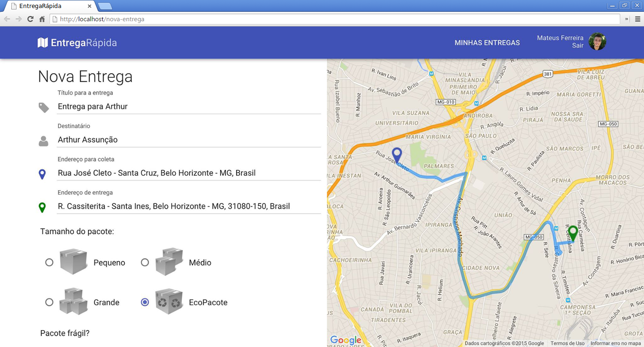Open the EntregaRápida browser tab
The width and height of the screenshot is (644, 347).
49,6
